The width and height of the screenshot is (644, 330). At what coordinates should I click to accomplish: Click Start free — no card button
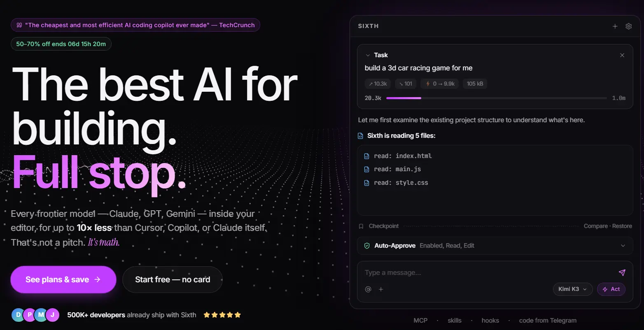(x=173, y=280)
